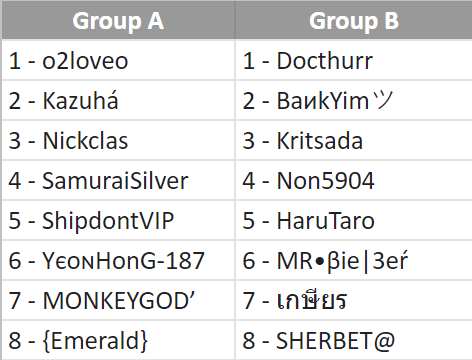Select the Kazuhá entry in Group A

(x=118, y=100)
